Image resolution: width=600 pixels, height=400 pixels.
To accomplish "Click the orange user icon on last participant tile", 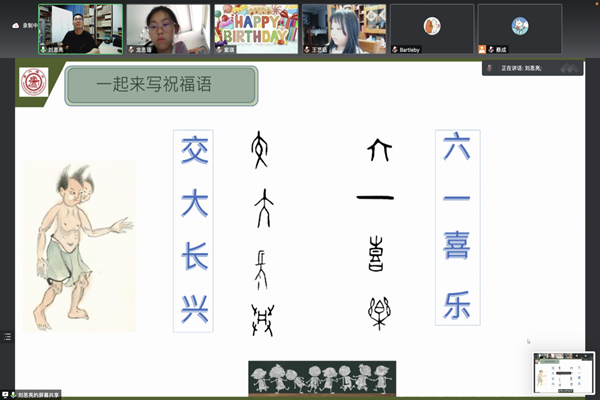I will tap(482, 49).
